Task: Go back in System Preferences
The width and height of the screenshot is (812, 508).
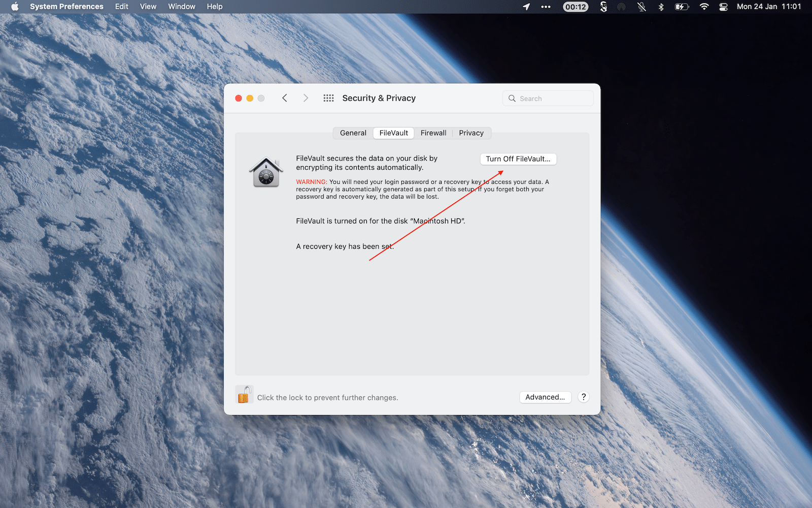Action: (x=285, y=98)
